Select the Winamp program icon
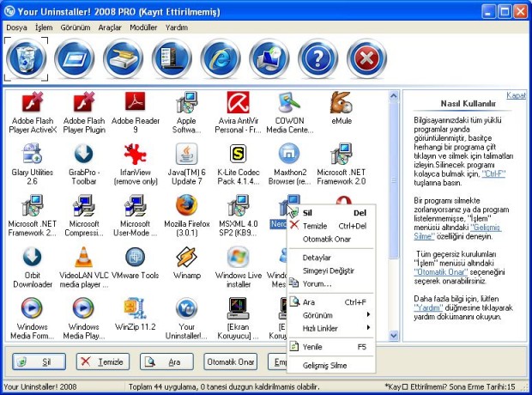Image resolution: width=532 pixels, height=395 pixels. [x=187, y=264]
